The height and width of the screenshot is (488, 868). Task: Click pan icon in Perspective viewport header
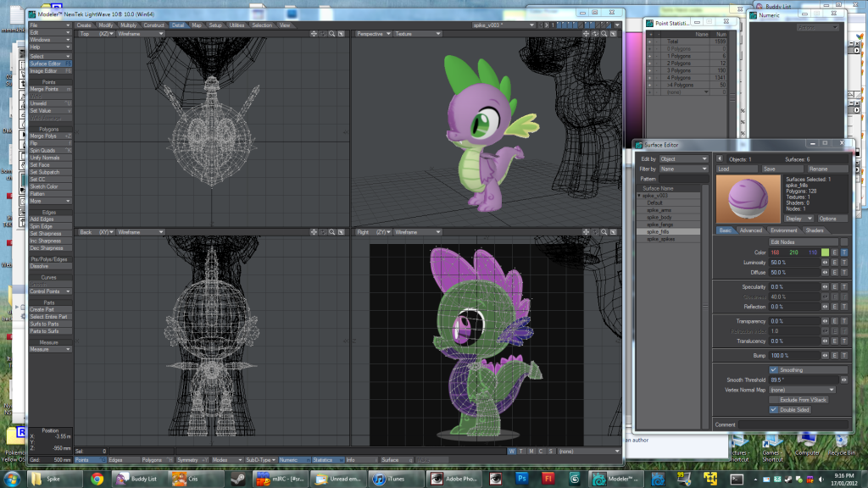[586, 34]
